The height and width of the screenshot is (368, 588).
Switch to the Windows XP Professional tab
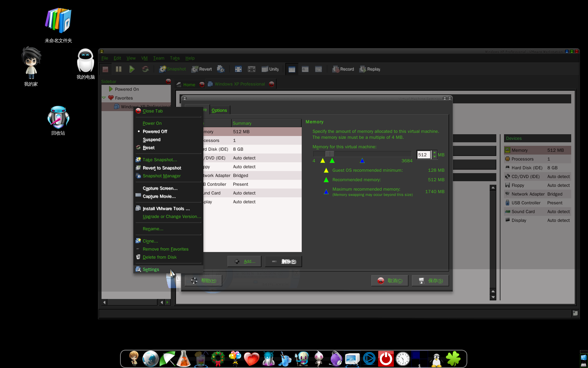click(x=240, y=84)
